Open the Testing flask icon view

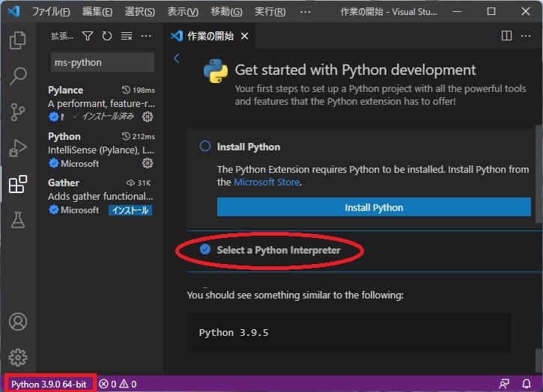point(17,220)
